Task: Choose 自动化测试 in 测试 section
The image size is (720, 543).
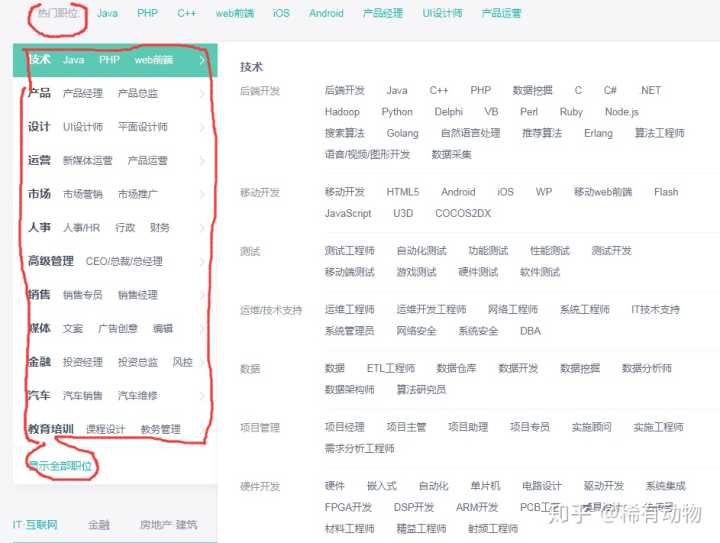Action: click(x=421, y=251)
